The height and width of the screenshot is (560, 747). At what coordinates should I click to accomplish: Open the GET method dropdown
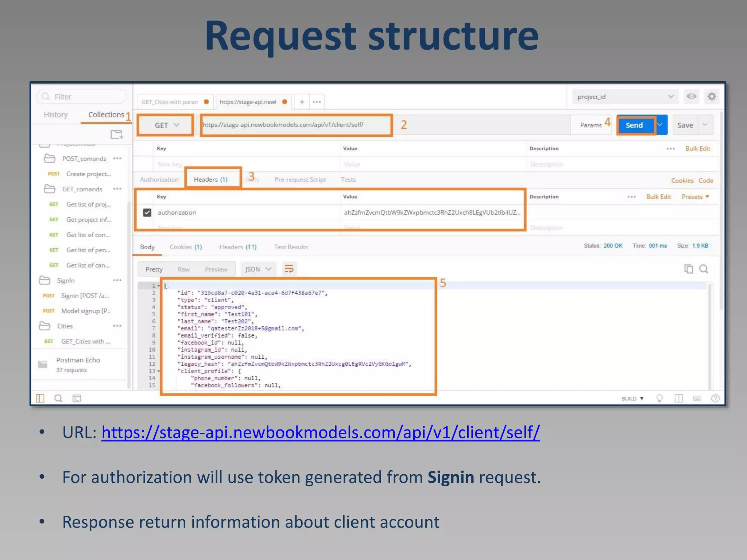point(166,125)
